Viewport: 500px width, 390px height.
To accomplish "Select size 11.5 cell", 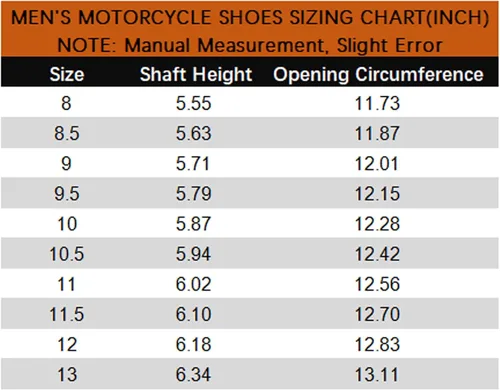I will tap(67, 314).
